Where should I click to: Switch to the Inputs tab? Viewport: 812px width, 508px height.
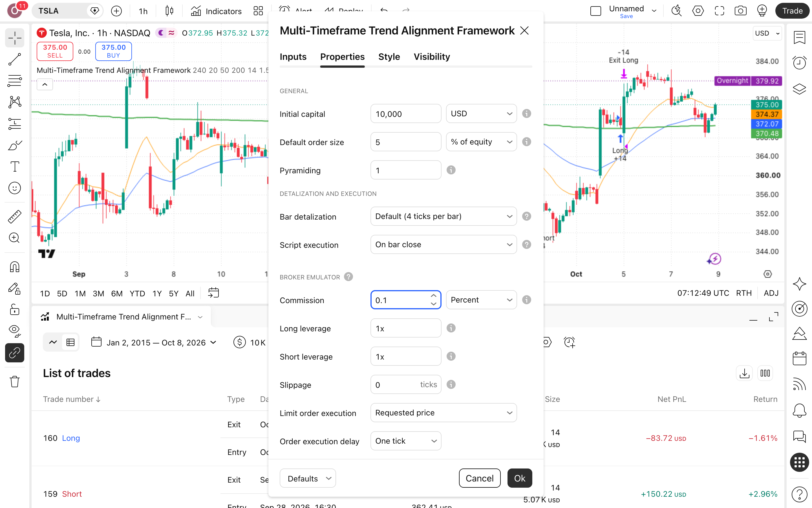coord(293,57)
